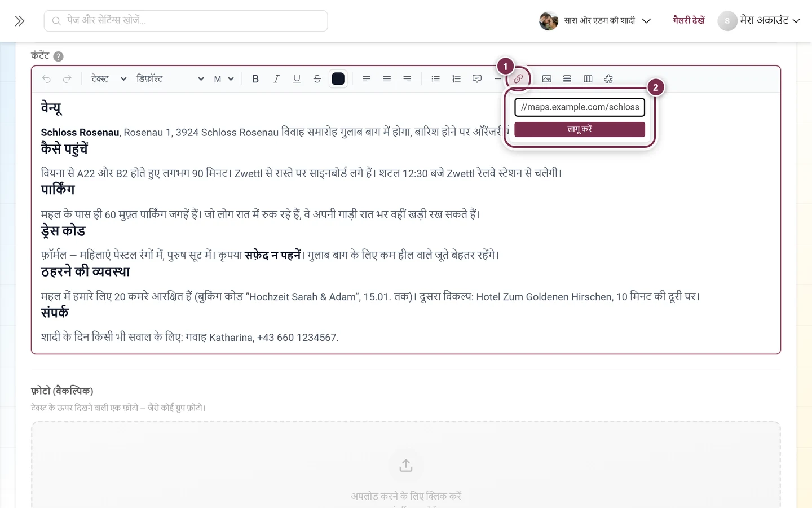Align text to the left
812x508 pixels.
click(x=367, y=79)
